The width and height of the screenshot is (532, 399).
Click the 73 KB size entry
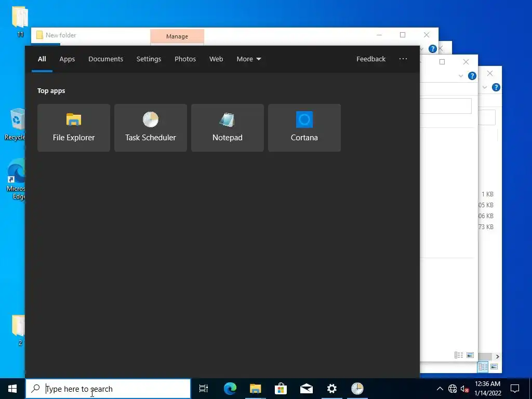tap(486, 227)
